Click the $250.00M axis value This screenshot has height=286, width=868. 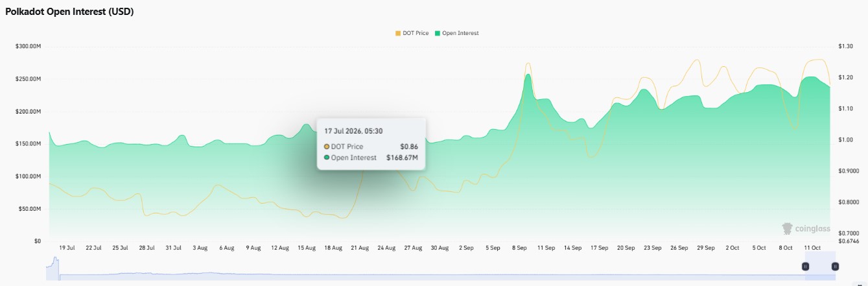coord(28,79)
